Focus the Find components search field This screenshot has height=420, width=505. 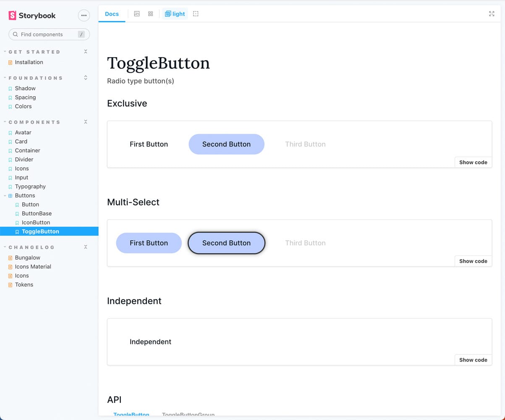[46, 34]
